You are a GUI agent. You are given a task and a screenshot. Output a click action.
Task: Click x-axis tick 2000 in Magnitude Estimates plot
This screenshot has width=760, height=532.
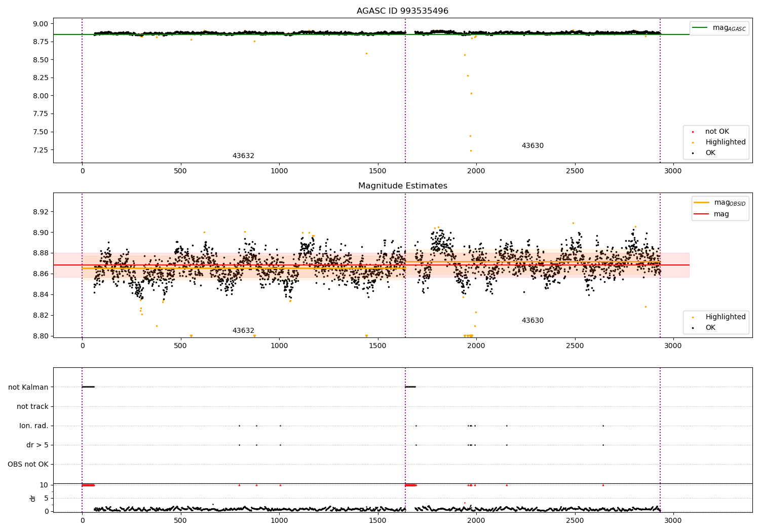[x=476, y=346]
